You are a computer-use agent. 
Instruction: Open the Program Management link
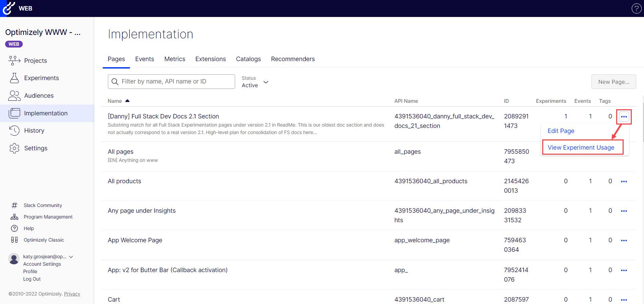48,217
